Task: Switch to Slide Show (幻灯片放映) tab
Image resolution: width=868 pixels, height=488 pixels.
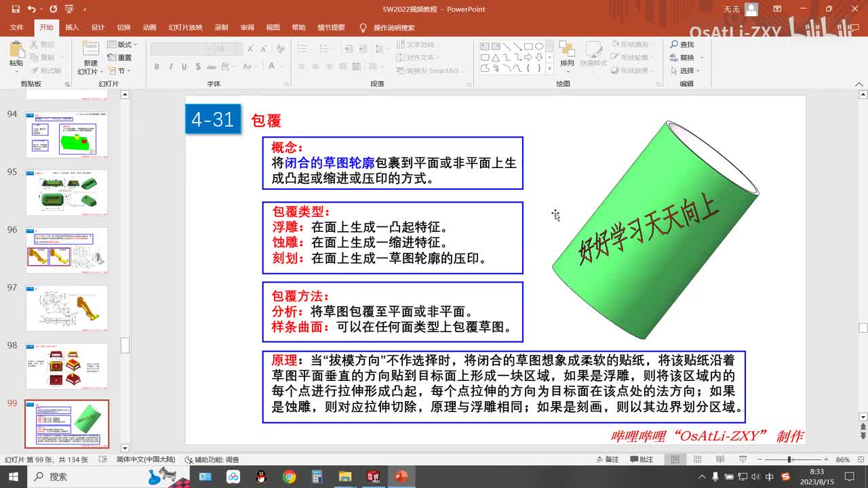Action: click(x=186, y=28)
